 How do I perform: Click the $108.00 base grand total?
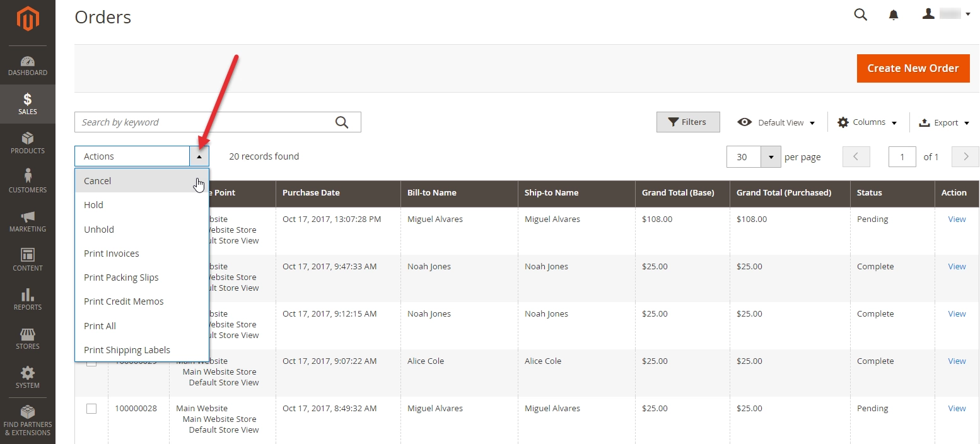coord(657,219)
